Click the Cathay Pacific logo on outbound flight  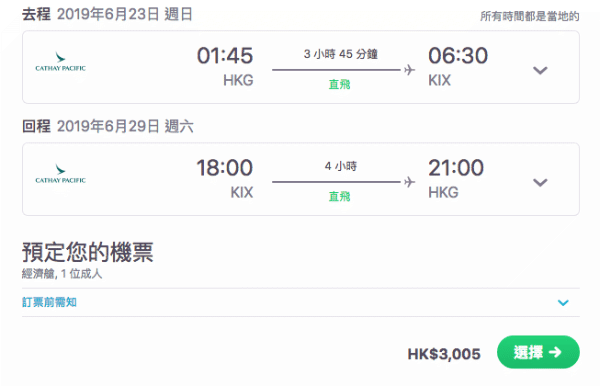tap(60, 62)
